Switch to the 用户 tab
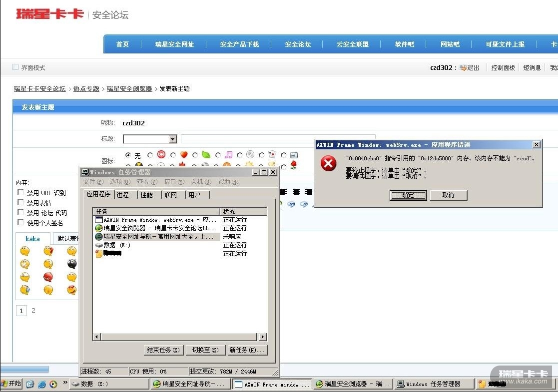Screen dimensions: 558x392 tap(194, 195)
